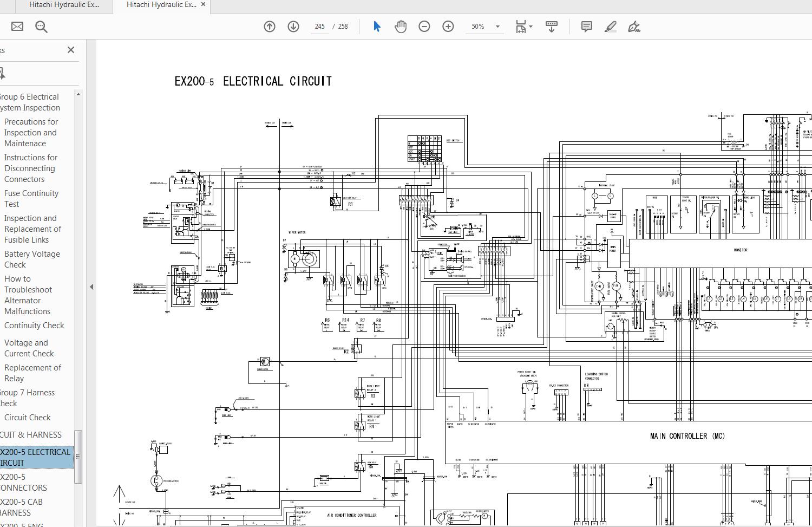Image resolution: width=812 pixels, height=527 pixels.
Task: Add a comment with the note icon
Action: point(586,27)
